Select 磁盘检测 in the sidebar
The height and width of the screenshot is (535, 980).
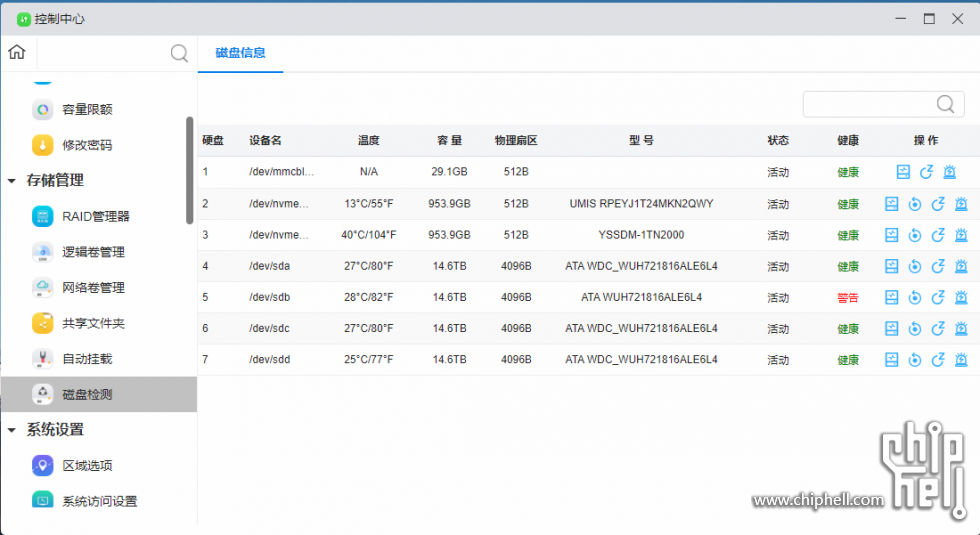(x=99, y=394)
